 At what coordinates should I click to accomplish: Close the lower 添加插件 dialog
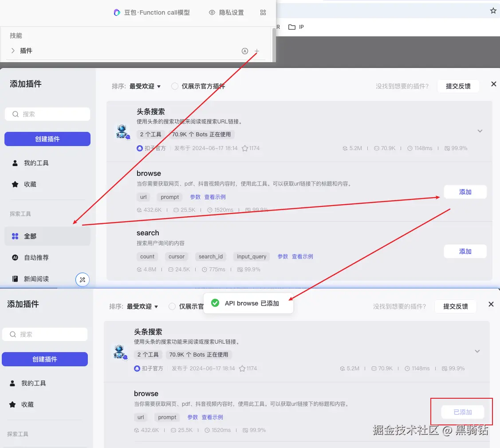point(491,304)
